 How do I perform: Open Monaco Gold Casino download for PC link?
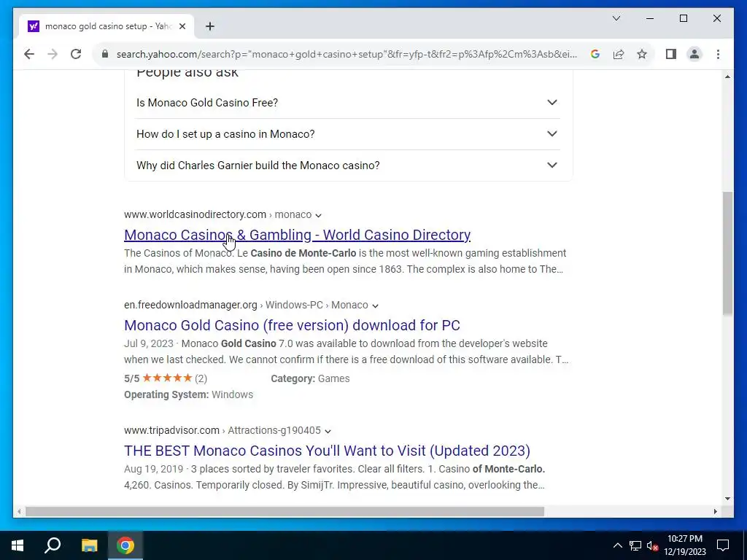tap(292, 325)
